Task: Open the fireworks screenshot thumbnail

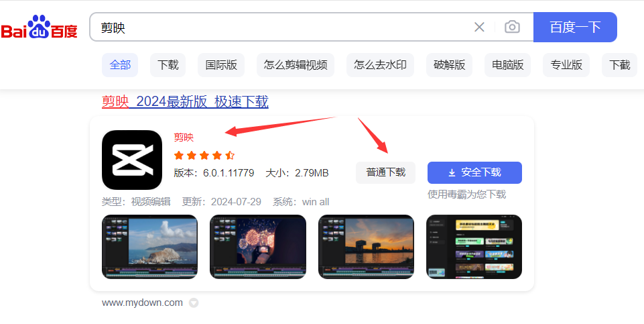Action: click(x=258, y=246)
